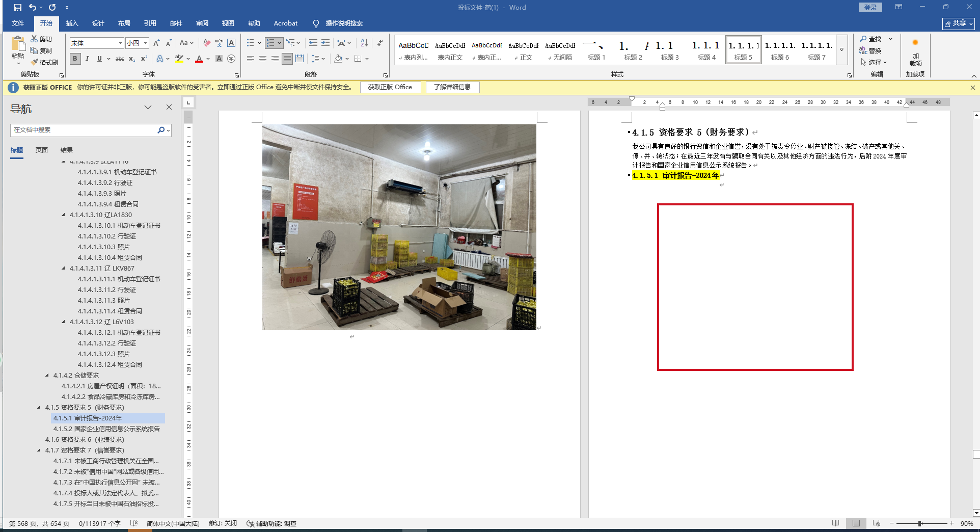Open the font dialog launcher in 字体 group

click(x=237, y=75)
